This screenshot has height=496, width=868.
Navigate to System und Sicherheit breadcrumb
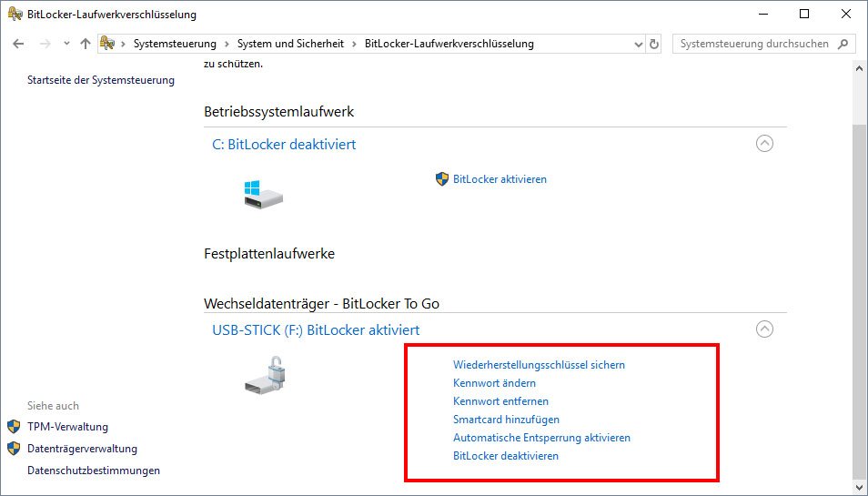click(290, 44)
